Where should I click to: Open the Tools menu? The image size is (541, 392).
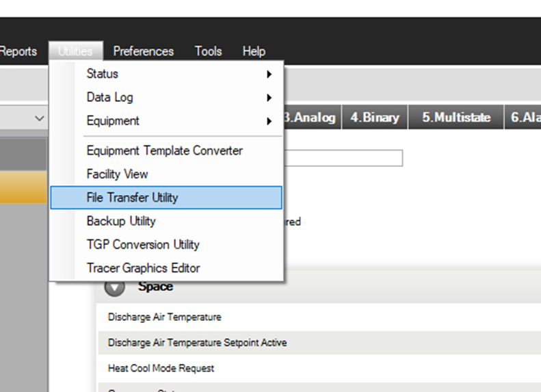click(208, 51)
